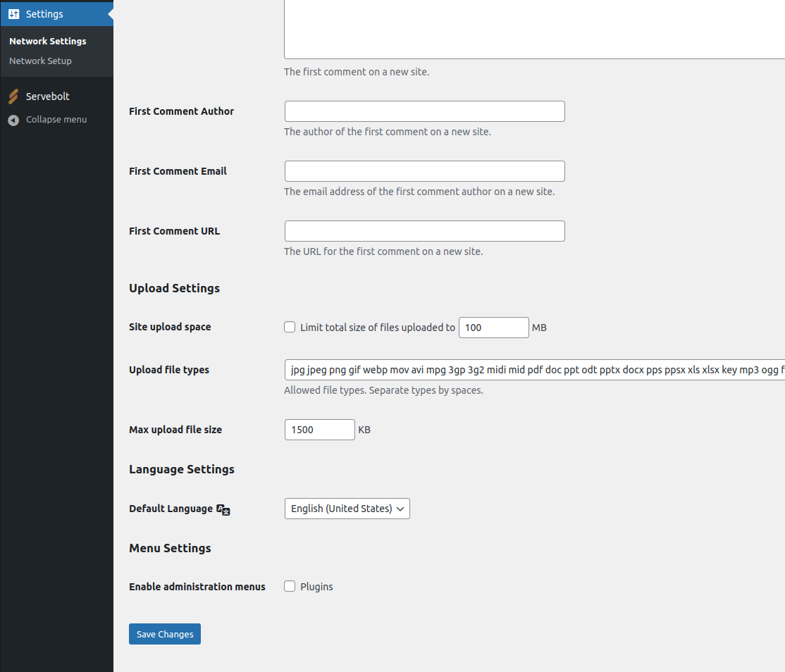Click the 'Menu Settings' heading
The image size is (785, 672).
[x=170, y=548]
